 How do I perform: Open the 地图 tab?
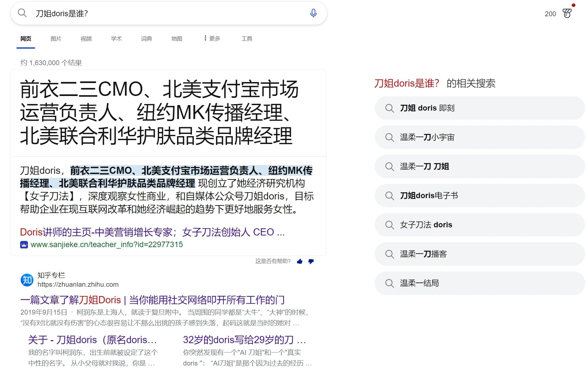(x=177, y=39)
